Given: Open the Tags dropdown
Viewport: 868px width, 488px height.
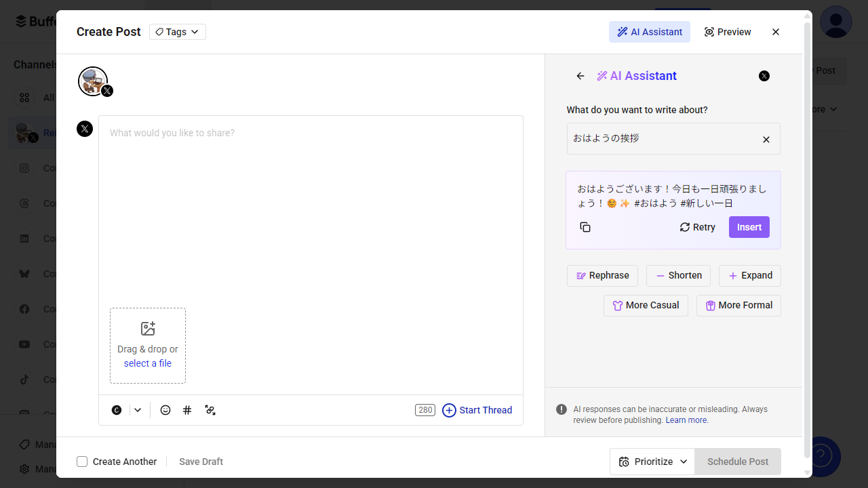Looking at the screenshot, I should [177, 31].
